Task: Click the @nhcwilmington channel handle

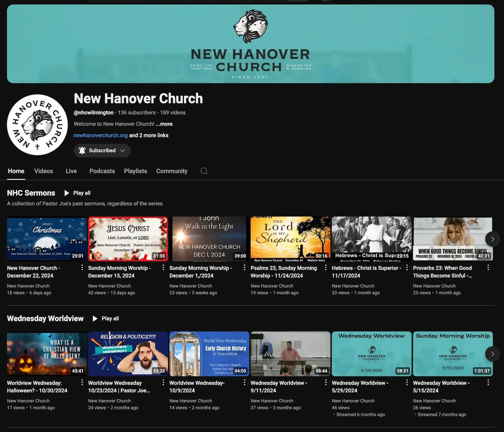Action: 94,112
